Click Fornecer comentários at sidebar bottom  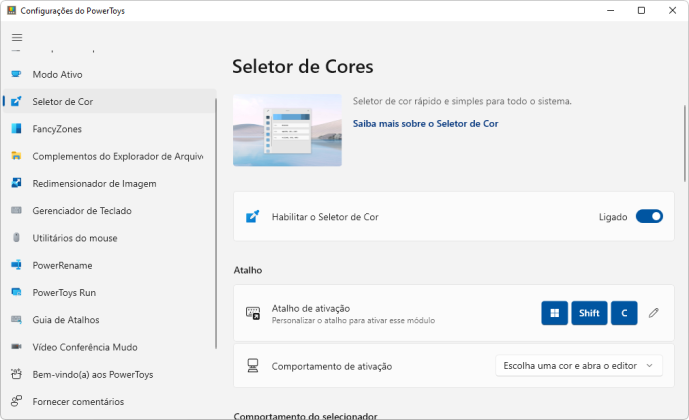[78, 402]
